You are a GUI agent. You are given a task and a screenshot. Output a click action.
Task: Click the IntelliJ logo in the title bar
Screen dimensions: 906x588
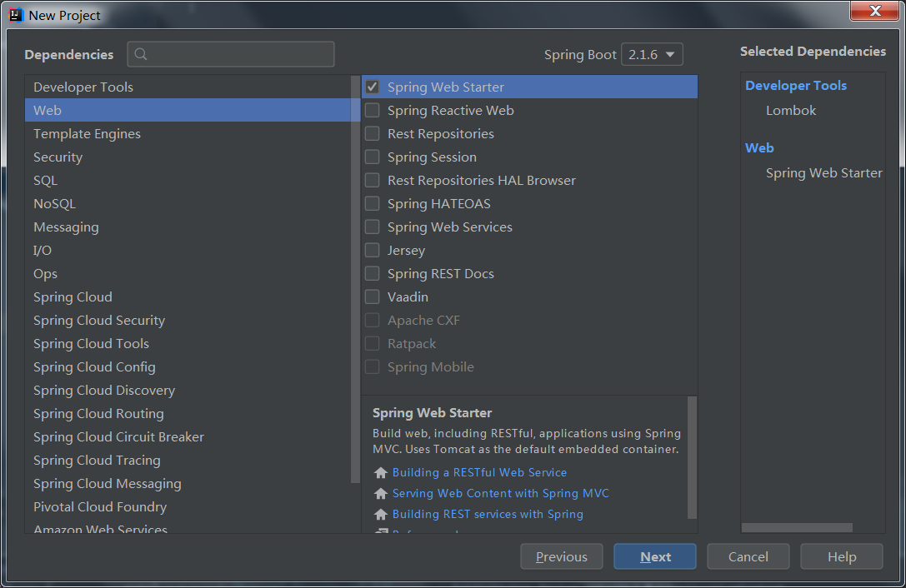tap(16, 15)
